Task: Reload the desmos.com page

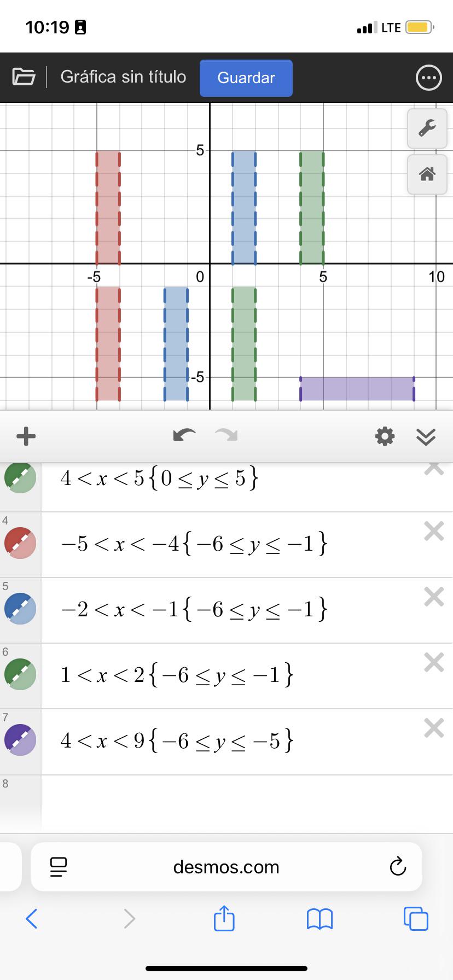Action: 398,867
